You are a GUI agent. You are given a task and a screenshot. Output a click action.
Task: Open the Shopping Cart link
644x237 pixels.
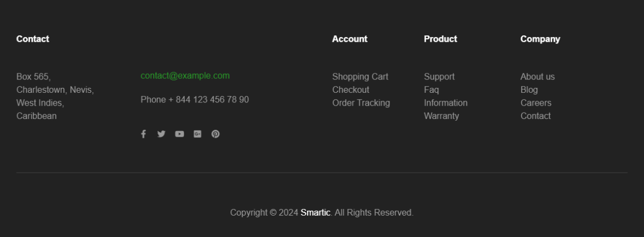click(360, 77)
